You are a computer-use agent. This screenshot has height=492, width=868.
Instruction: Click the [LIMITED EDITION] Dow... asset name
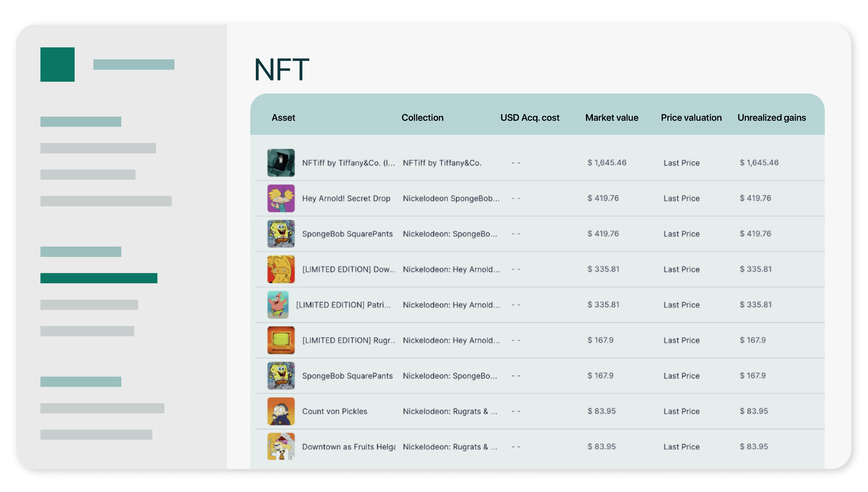tap(349, 269)
